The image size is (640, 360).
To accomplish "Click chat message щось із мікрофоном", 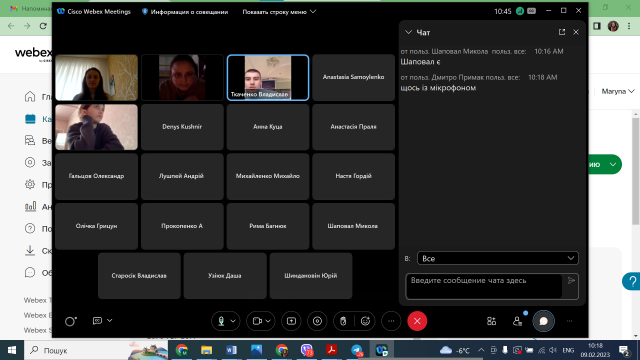I will (x=438, y=88).
